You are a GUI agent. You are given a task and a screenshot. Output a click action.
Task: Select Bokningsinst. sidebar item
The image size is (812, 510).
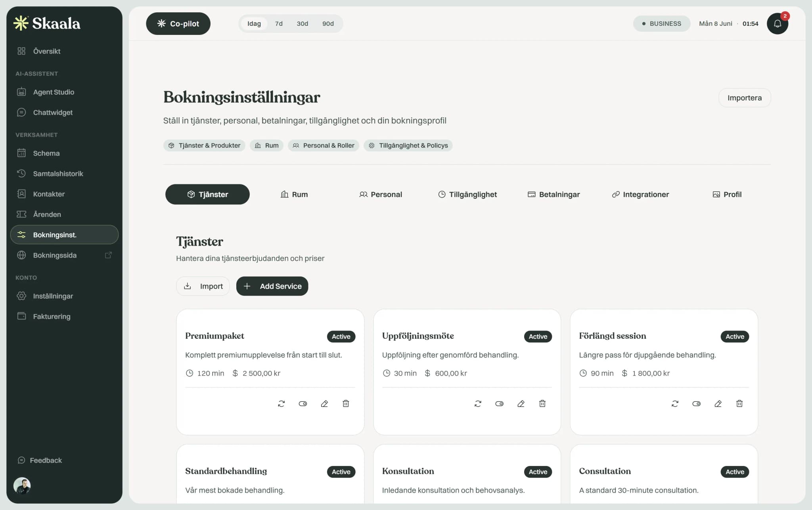(64, 235)
